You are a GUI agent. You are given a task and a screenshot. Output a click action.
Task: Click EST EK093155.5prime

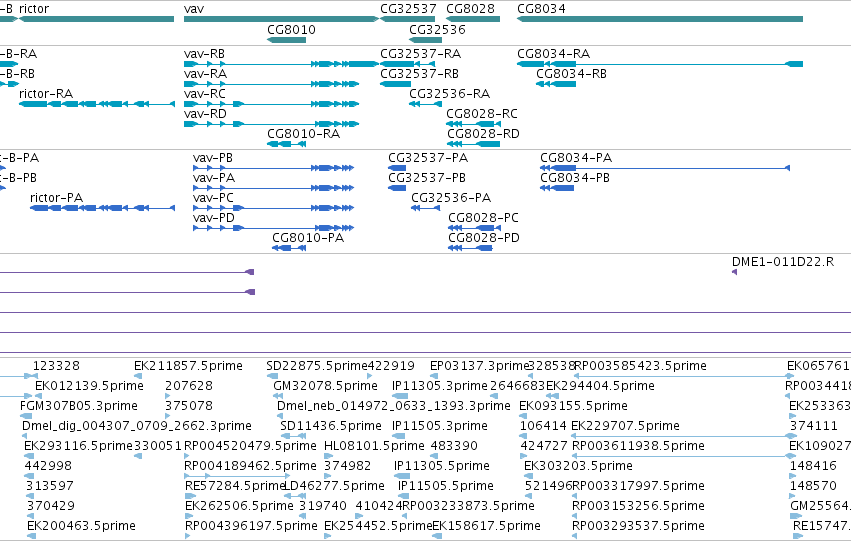523,416
